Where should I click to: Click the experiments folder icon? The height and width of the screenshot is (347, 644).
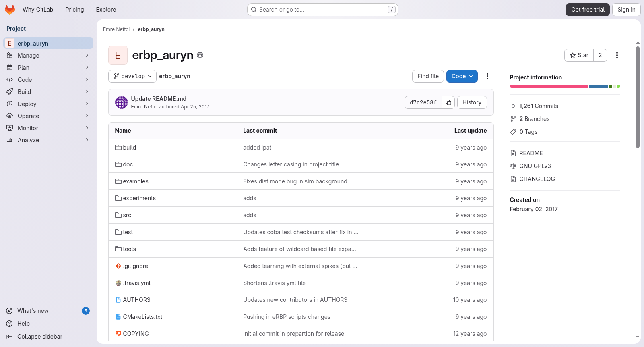pos(118,198)
